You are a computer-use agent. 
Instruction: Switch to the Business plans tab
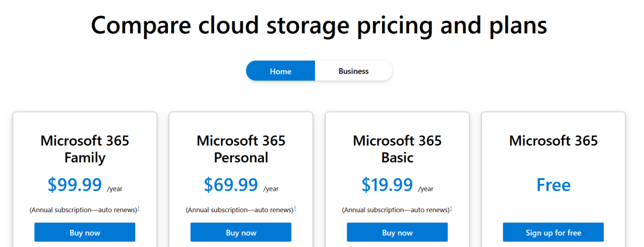click(x=354, y=71)
